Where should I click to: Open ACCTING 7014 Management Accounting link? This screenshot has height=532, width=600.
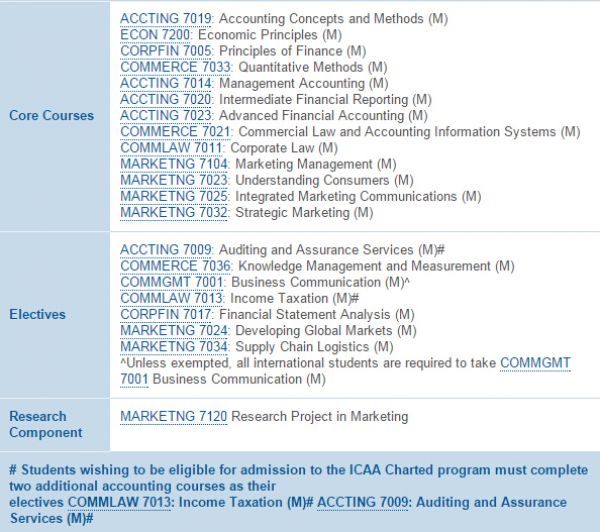166,83
